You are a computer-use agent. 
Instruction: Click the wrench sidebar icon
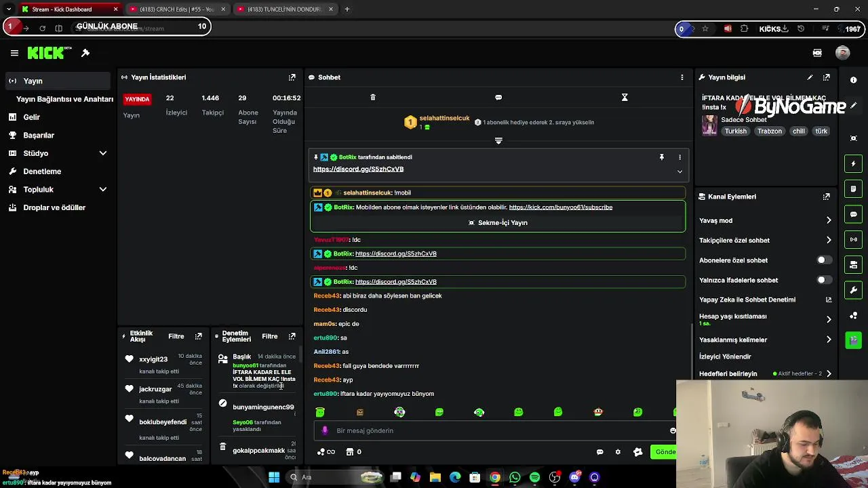click(x=853, y=290)
